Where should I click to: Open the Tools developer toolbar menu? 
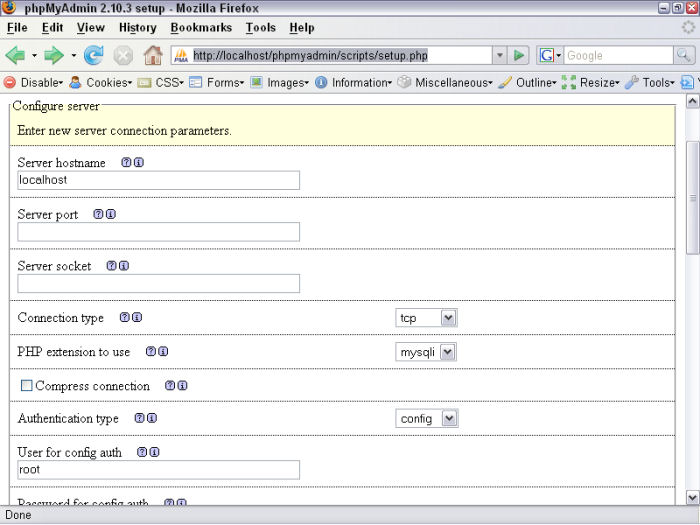coord(650,83)
